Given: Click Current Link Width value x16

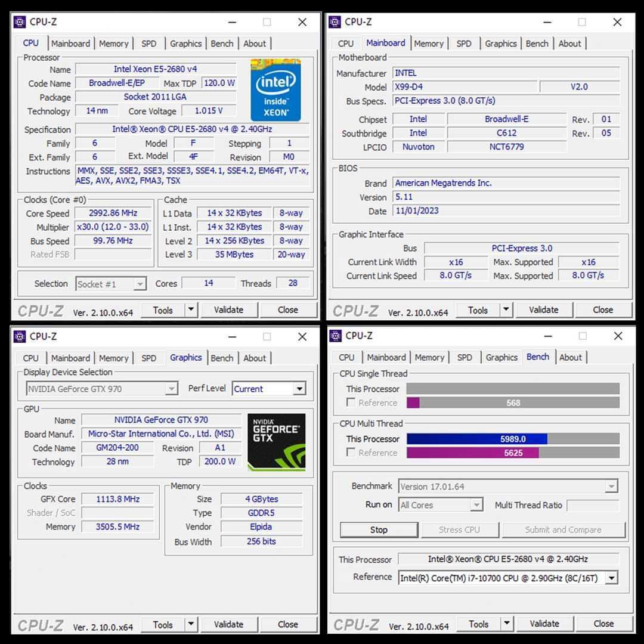Looking at the screenshot, I should coord(456,262).
